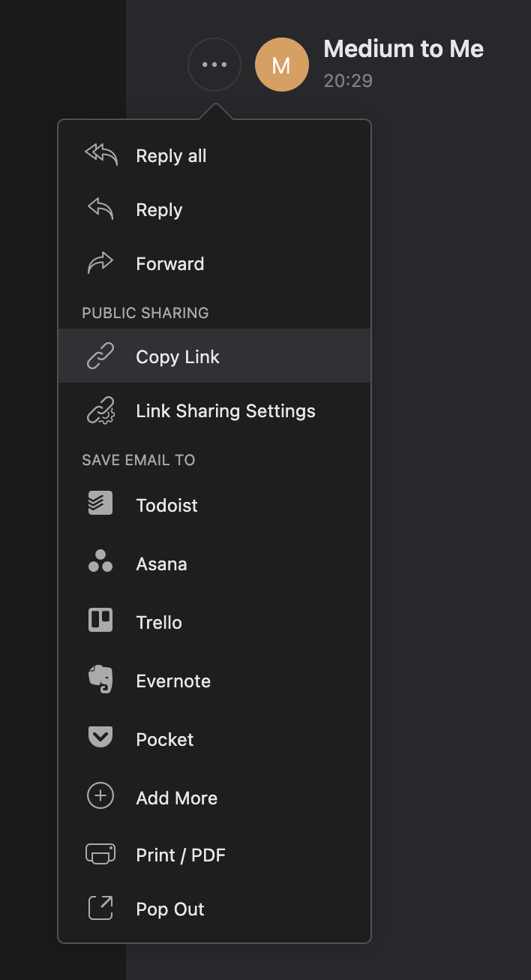Select the Pop Out menu label
Image resolution: width=531 pixels, height=980 pixels.
click(170, 909)
